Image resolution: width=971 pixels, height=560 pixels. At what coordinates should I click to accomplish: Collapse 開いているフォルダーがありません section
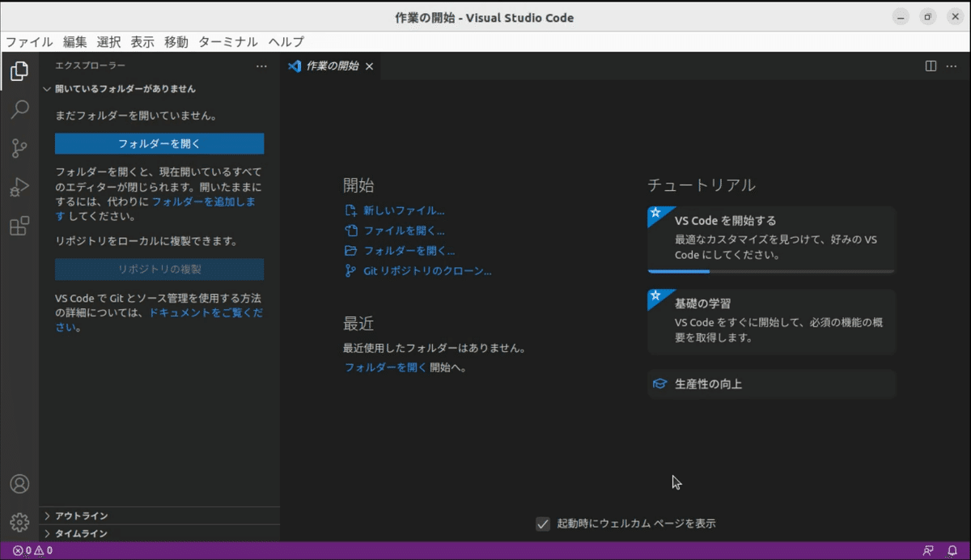point(159,89)
